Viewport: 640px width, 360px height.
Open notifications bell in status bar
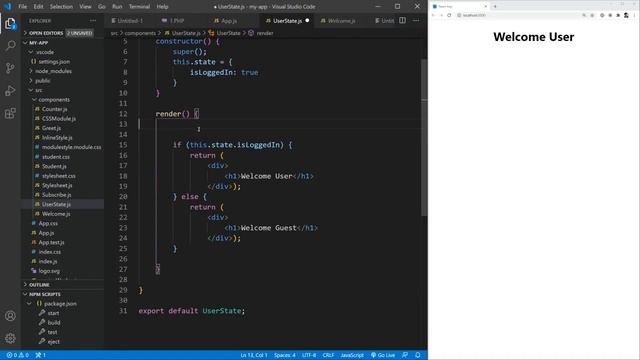(418, 355)
